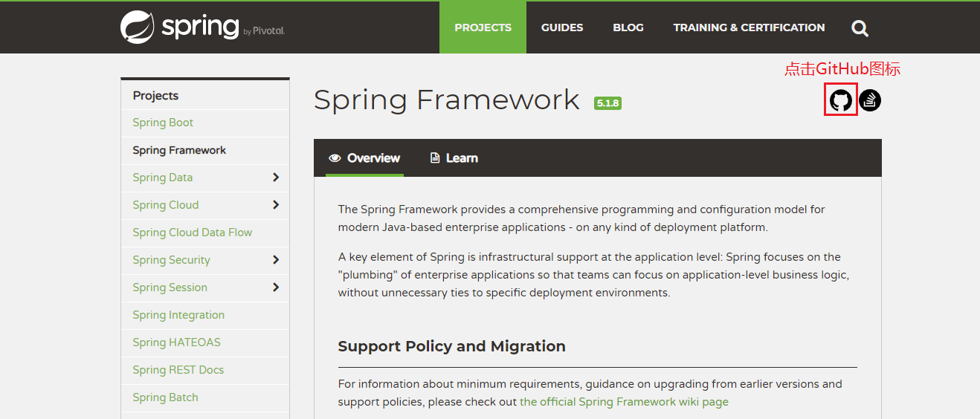This screenshot has width=980, height=419.
Task: Switch to the Overview tab
Action: coord(364,158)
